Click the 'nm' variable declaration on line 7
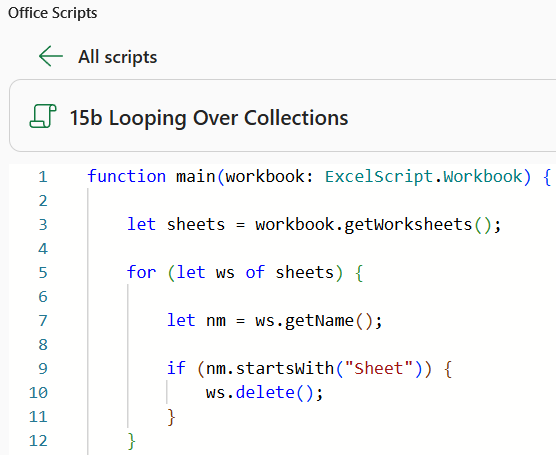 coord(216,321)
